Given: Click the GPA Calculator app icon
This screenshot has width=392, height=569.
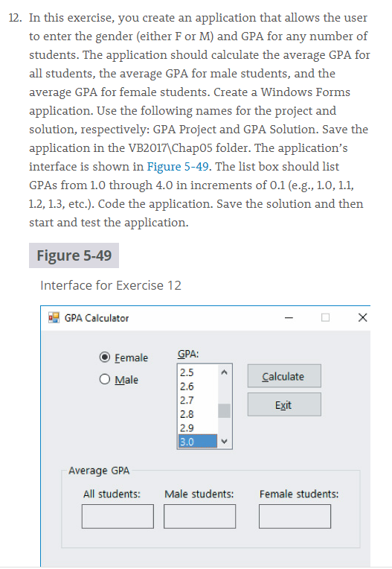Looking at the screenshot, I should (x=54, y=317).
